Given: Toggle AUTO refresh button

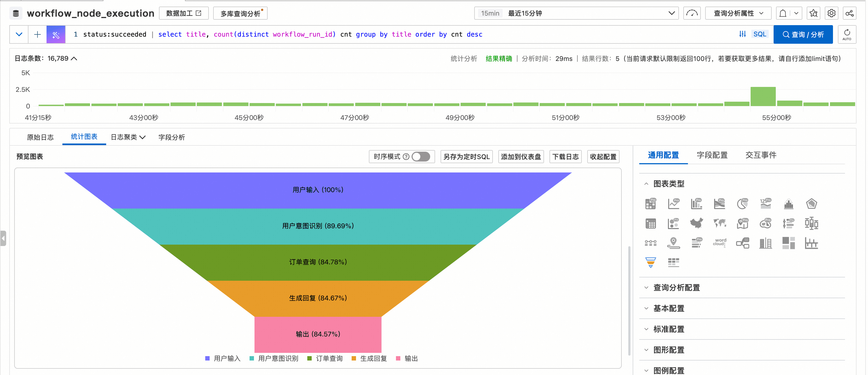Looking at the screenshot, I should (846, 34).
